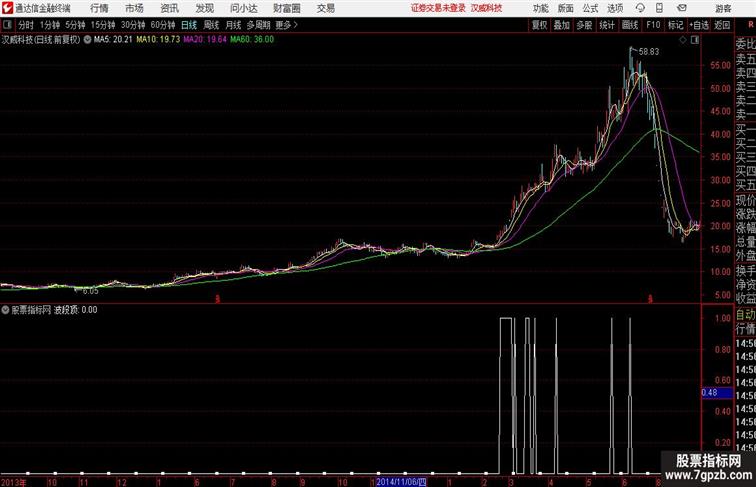
Task: Click the +自选 add to watchlist button
Action: pyautogui.click(x=699, y=25)
